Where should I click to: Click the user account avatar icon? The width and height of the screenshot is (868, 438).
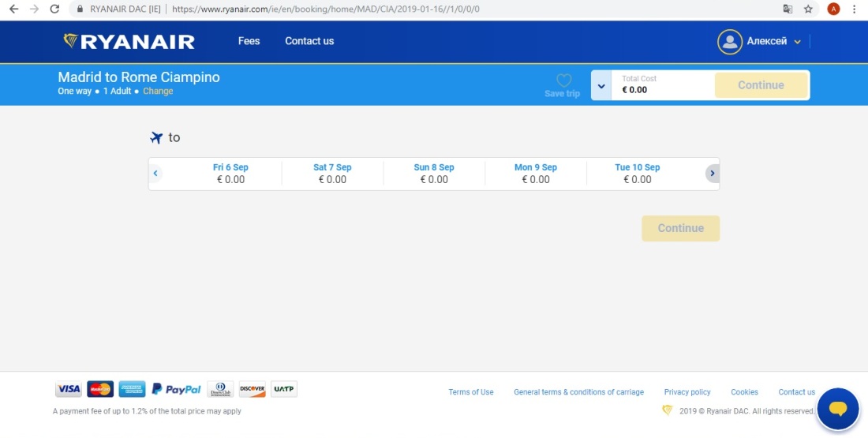(730, 42)
